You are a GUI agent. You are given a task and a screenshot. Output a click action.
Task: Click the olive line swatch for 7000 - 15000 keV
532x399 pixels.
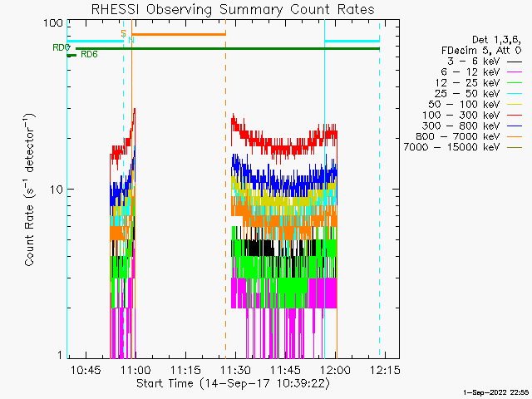515,147
